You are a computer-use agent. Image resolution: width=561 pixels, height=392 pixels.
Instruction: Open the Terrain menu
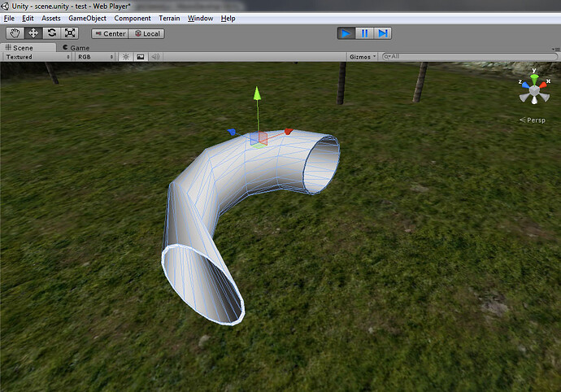pos(169,18)
